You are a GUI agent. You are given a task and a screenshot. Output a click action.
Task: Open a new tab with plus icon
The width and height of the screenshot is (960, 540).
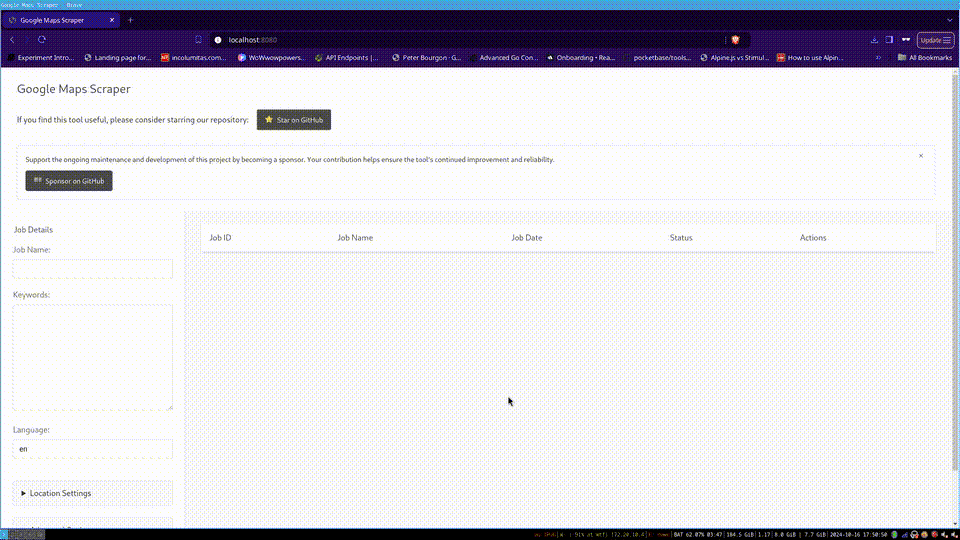[130, 20]
